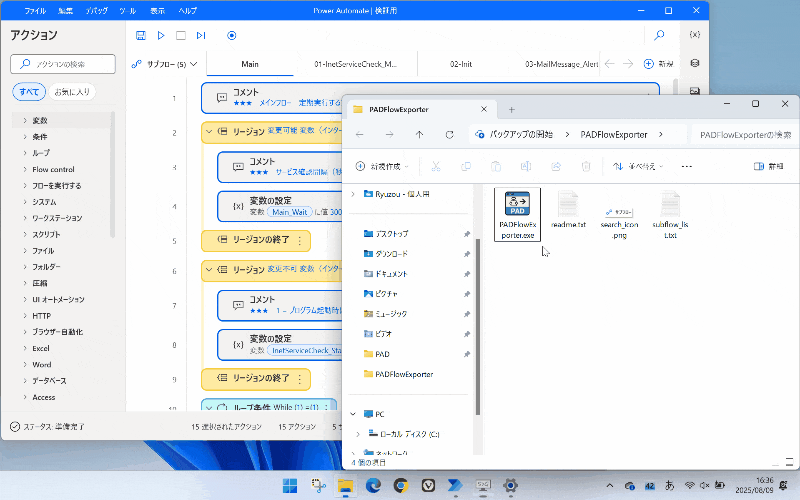This screenshot has width=800, height=500.
Task: Switch to the 02-Init subflow tab
Action: pos(461,64)
